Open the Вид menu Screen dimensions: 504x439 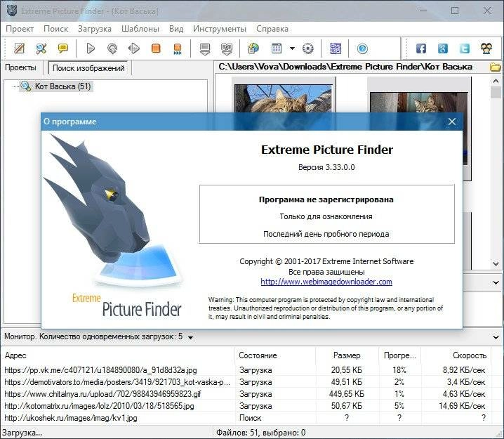[x=176, y=29]
